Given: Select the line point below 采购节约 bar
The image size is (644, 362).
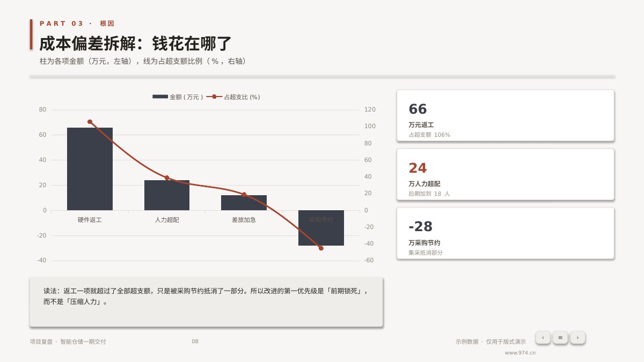Looking at the screenshot, I should (x=321, y=248).
